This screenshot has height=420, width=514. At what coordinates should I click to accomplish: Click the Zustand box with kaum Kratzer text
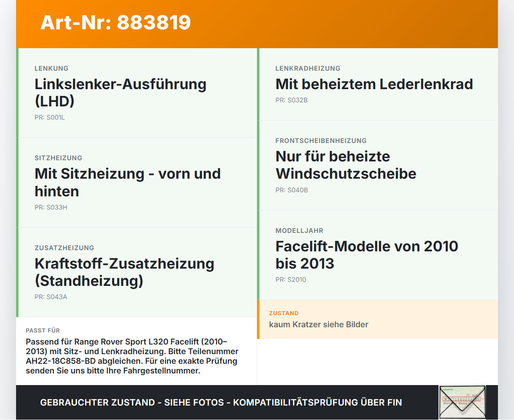377,319
